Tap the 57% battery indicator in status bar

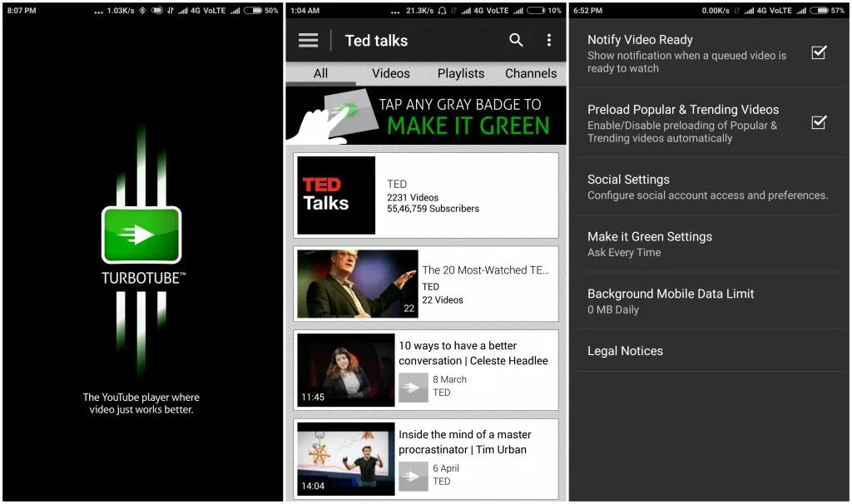[x=828, y=10]
